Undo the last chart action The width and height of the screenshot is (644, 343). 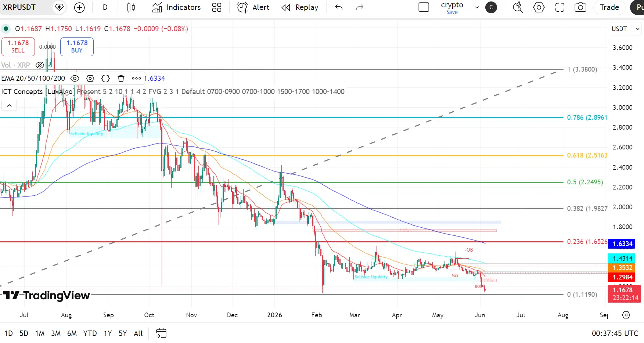(x=339, y=7)
